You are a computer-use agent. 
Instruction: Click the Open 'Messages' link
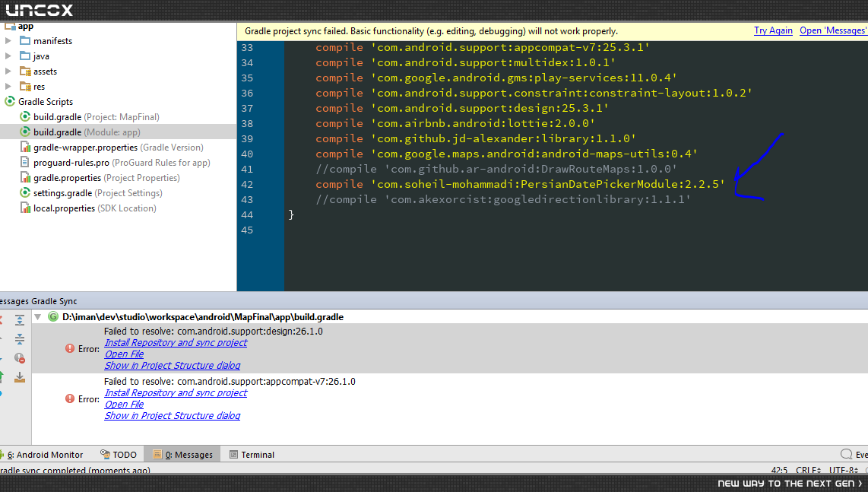[x=833, y=30]
